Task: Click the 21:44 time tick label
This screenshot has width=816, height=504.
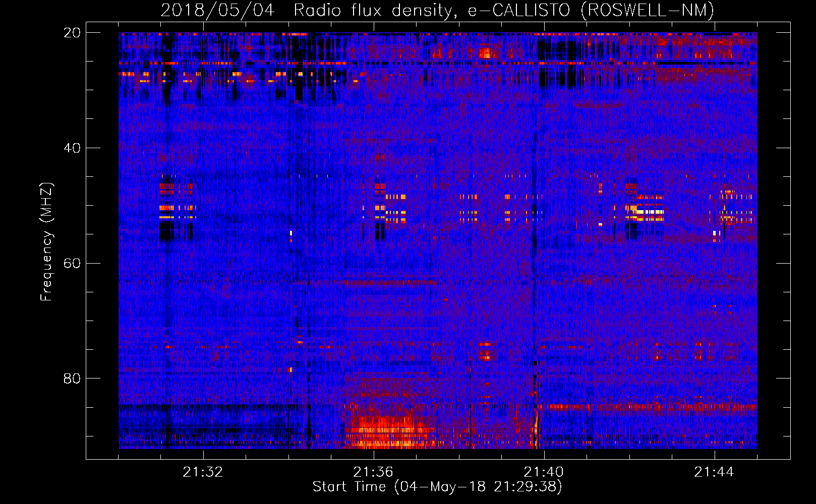Action: (714, 472)
